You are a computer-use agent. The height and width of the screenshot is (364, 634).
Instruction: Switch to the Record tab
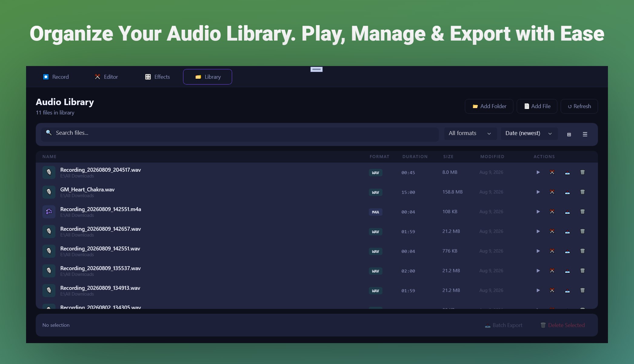coord(56,77)
